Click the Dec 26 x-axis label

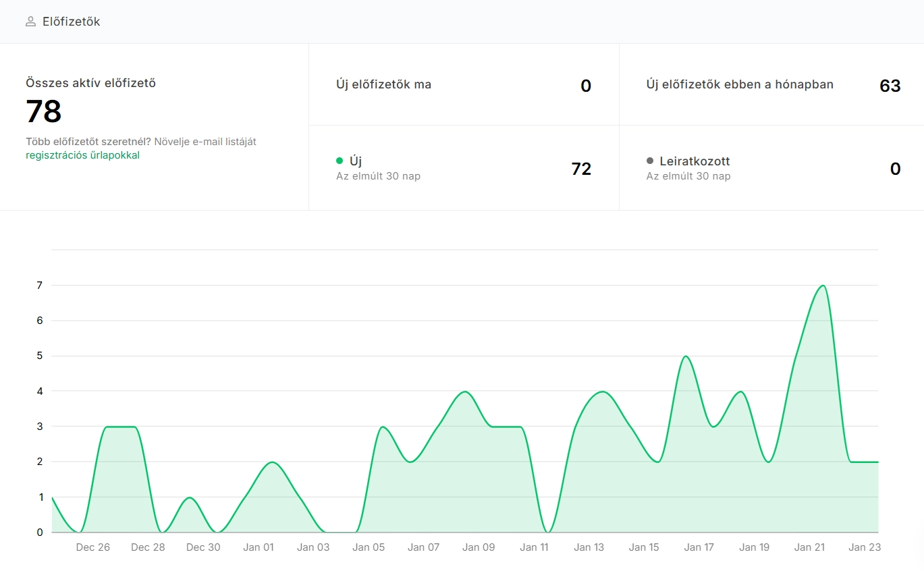tap(93, 547)
